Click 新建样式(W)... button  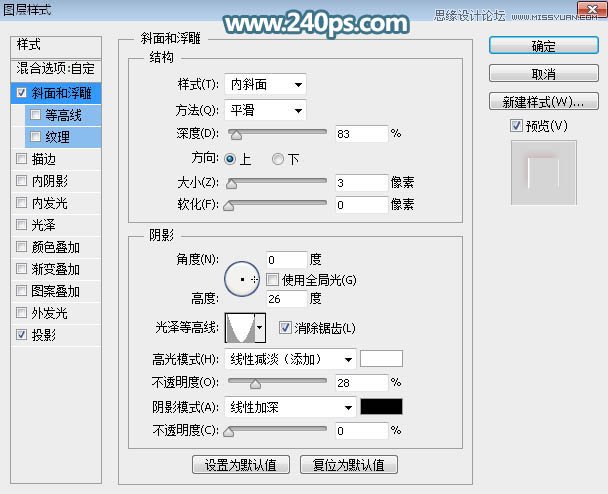[x=544, y=102]
